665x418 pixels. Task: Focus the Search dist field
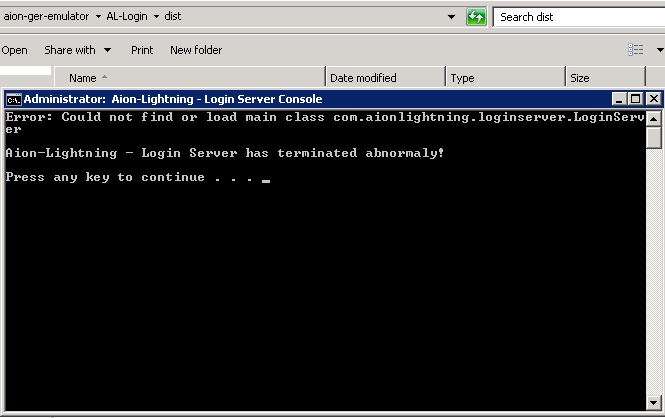pos(579,17)
